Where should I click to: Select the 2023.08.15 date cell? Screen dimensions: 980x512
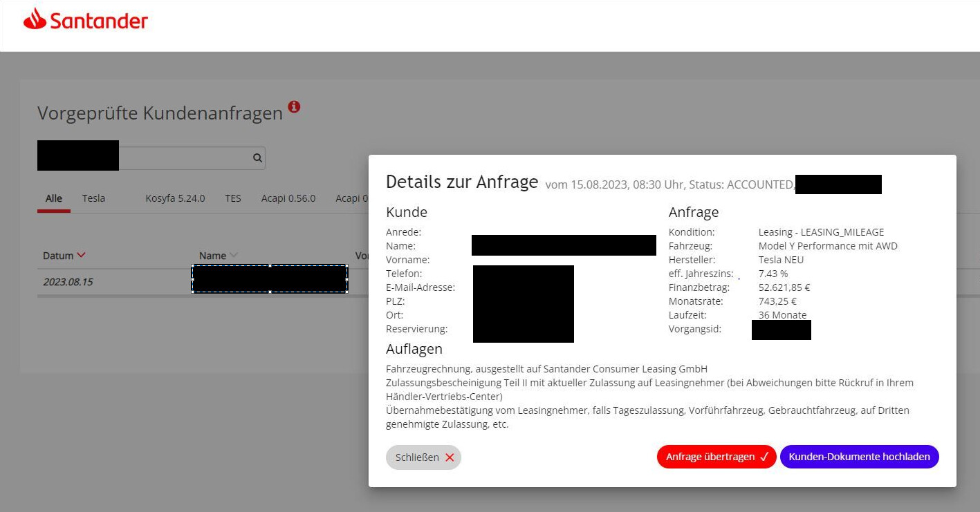[68, 282]
